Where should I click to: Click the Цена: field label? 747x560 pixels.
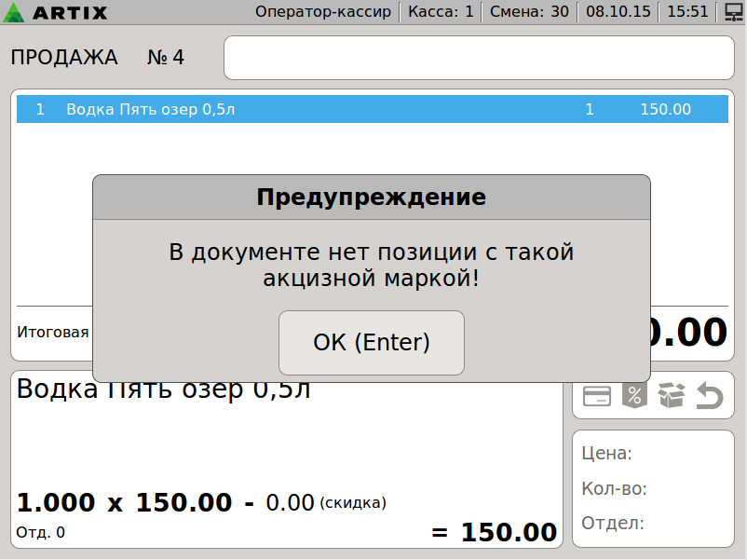tap(606, 454)
